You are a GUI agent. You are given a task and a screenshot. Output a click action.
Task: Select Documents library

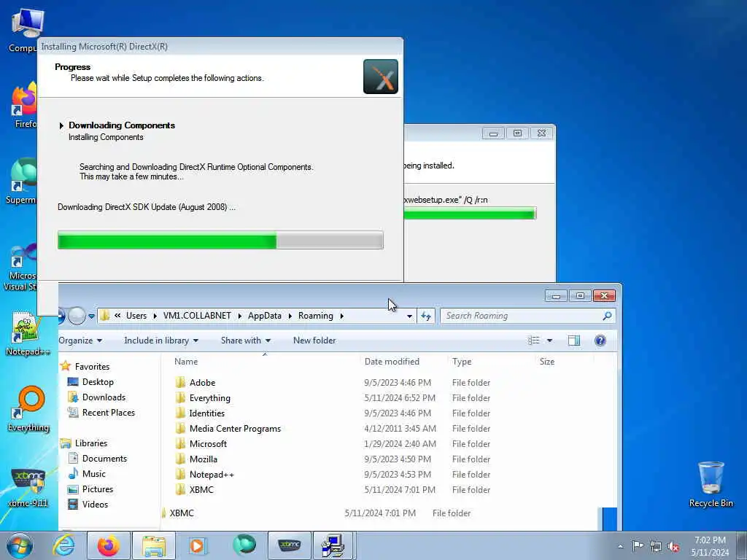98,459
